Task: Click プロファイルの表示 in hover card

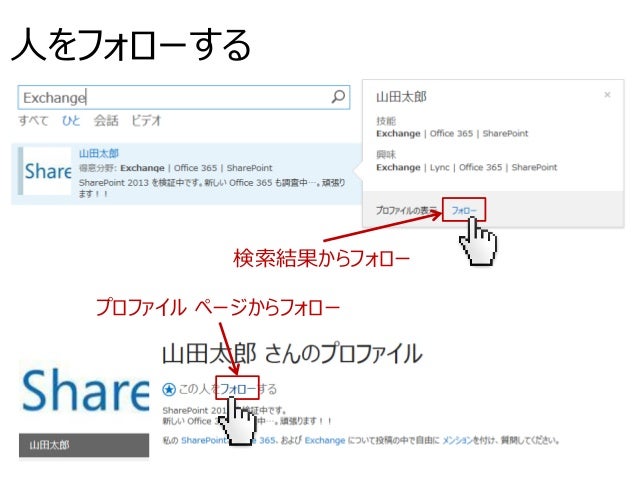Action: (406, 210)
